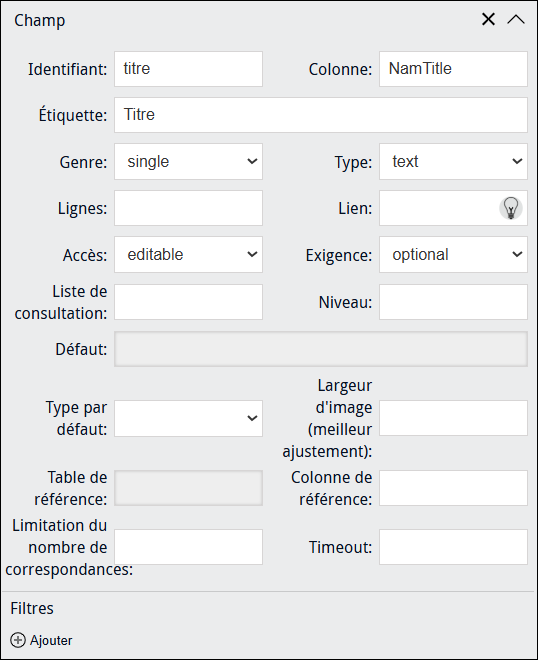Click the Filtres section heading

[x=32, y=608]
